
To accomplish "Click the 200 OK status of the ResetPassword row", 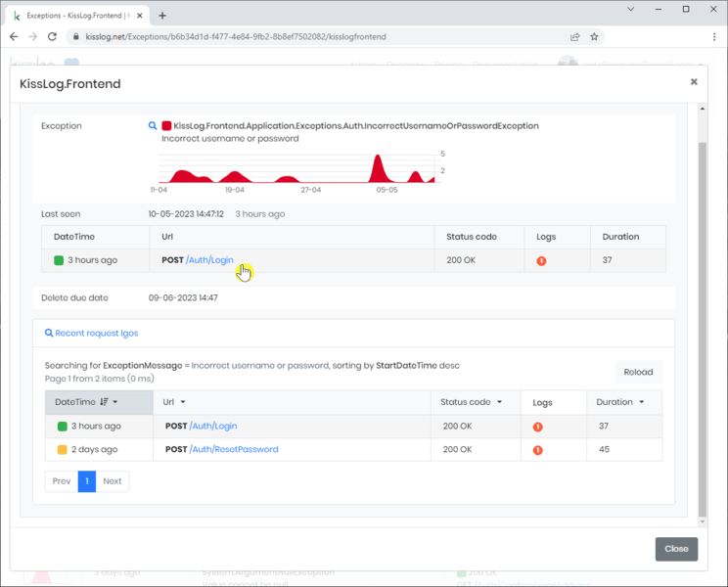I will [x=457, y=449].
